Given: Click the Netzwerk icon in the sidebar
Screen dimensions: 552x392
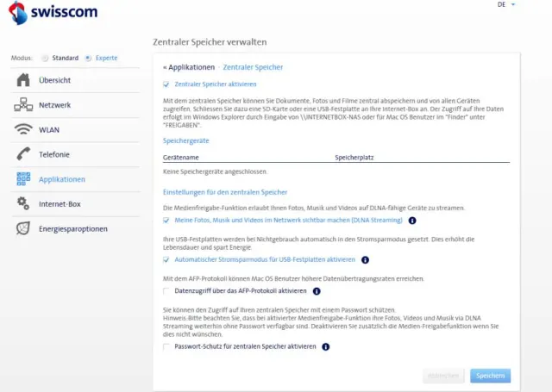Looking at the screenshot, I should [x=23, y=105].
